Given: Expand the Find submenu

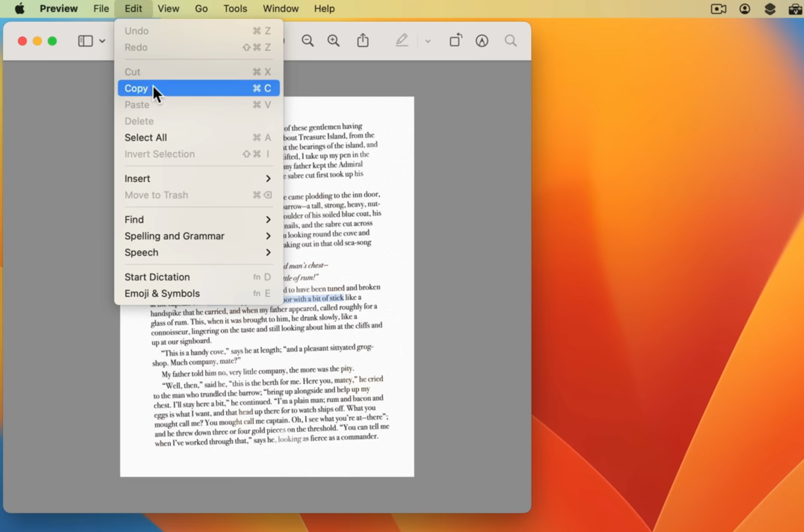Looking at the screenshot, I should click(x=199, y=219).
